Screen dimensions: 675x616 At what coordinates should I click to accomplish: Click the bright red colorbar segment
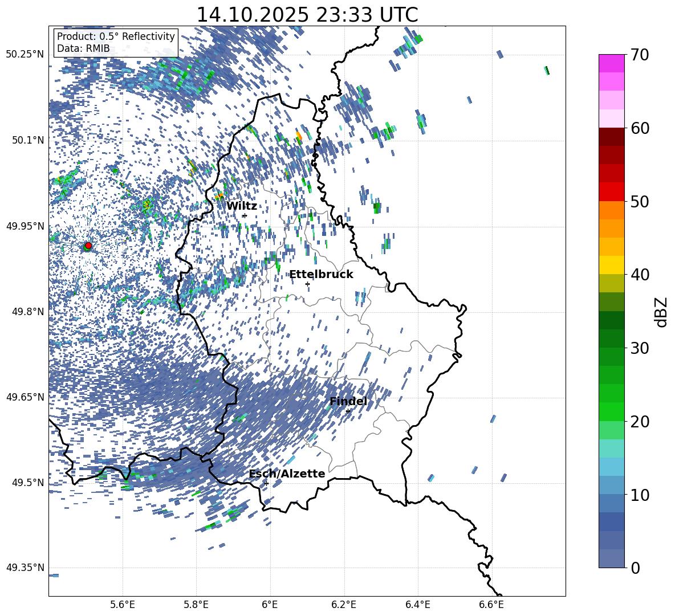click(x=611, y=192)
